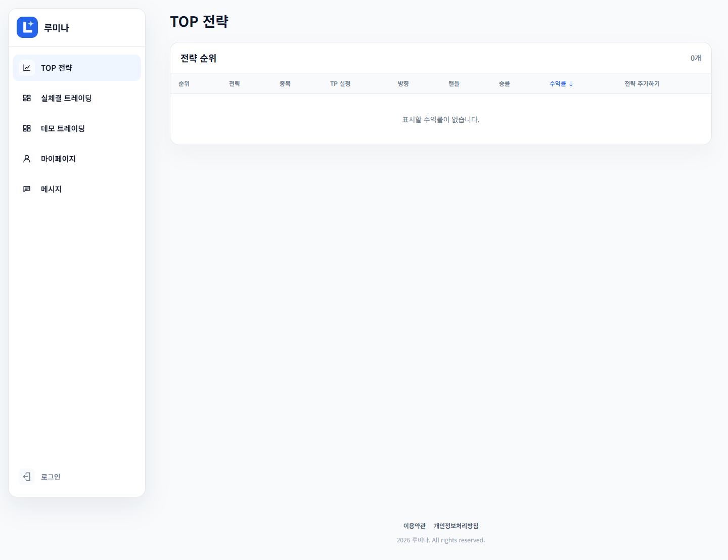
Task: Click the TP 설정 column header
Action: click(340, 83)
